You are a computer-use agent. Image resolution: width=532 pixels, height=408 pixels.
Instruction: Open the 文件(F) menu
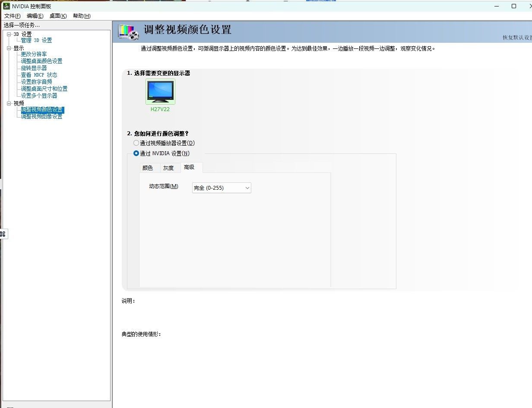point(12,16)
